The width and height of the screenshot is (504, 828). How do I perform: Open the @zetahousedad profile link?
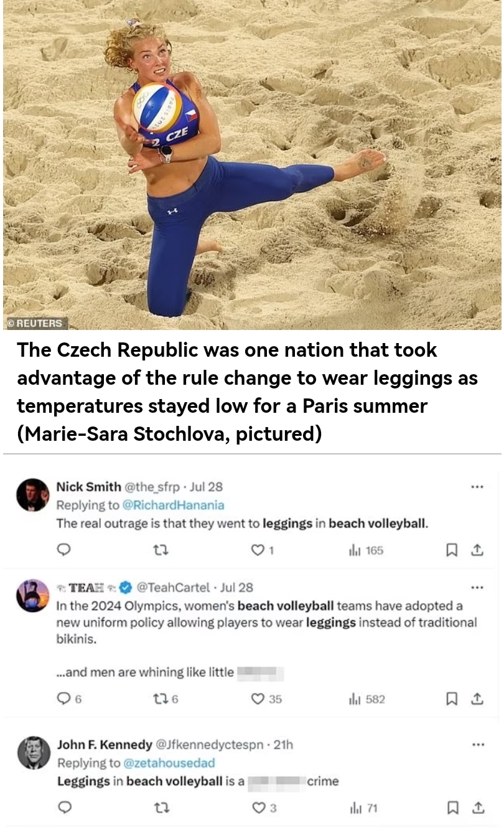[169, 763]
